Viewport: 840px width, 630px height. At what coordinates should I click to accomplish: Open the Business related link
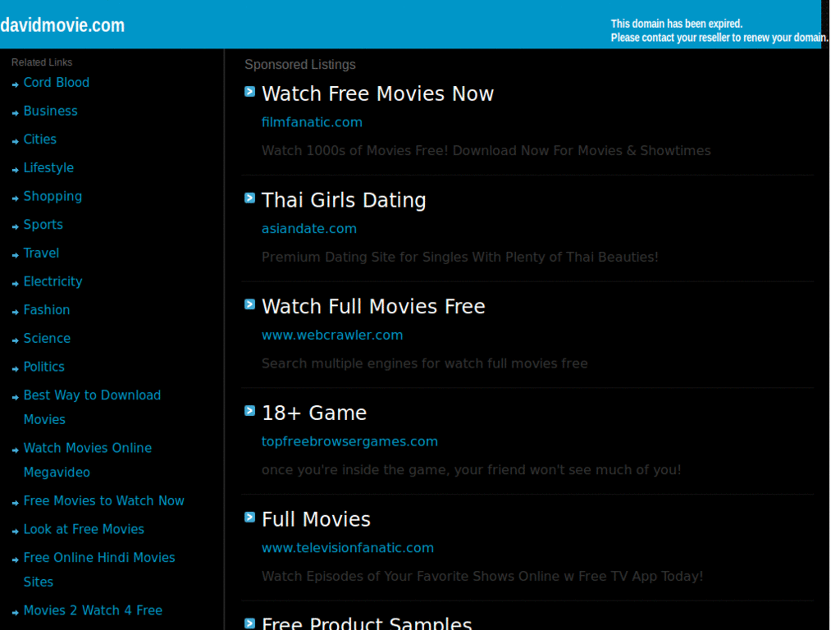(50, 111)
